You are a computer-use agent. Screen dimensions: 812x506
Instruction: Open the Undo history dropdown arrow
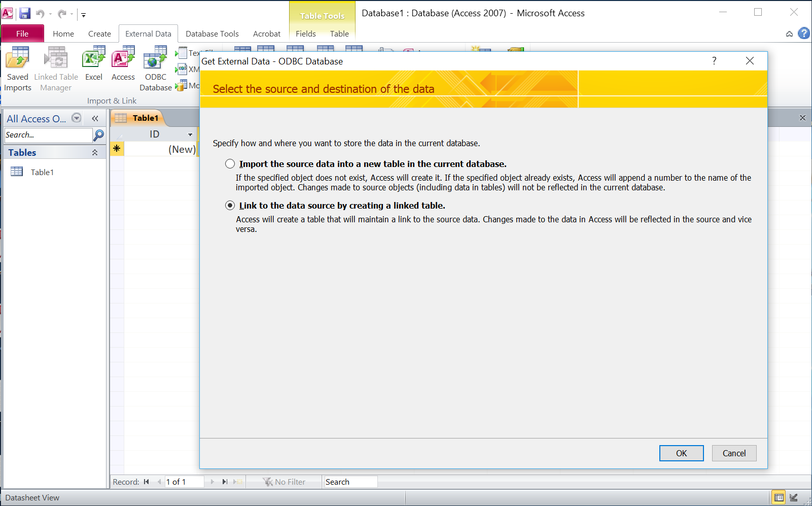click(50, 14)
